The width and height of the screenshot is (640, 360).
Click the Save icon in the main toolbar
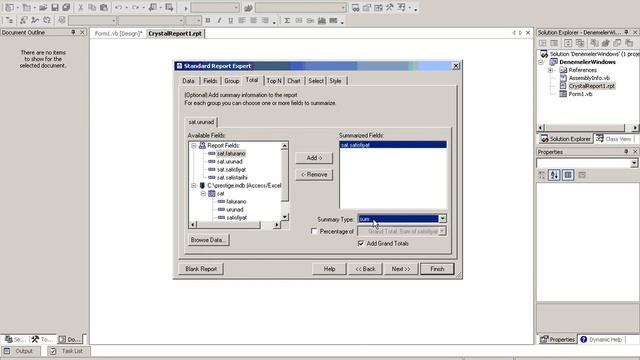(55, 7)
